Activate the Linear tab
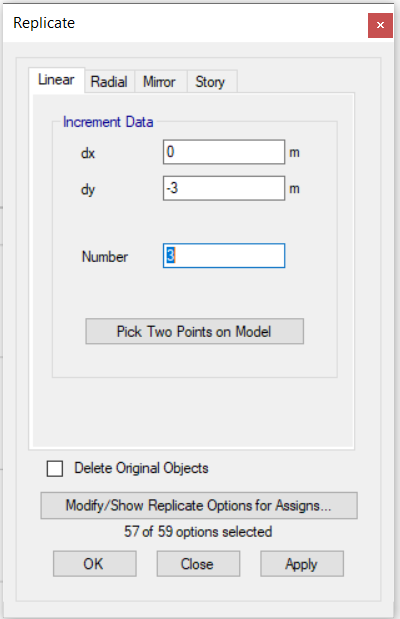The image size is (400, 619). click(56, 80)
